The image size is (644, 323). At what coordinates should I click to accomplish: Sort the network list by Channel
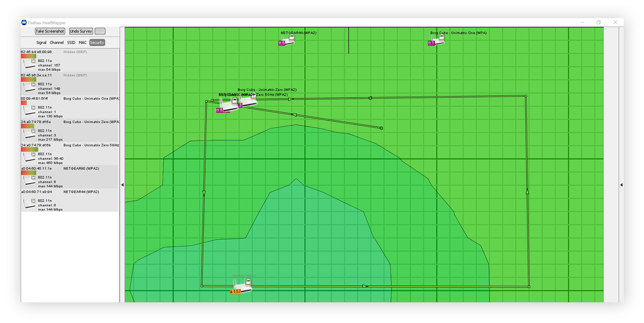(x=57, y=43)
